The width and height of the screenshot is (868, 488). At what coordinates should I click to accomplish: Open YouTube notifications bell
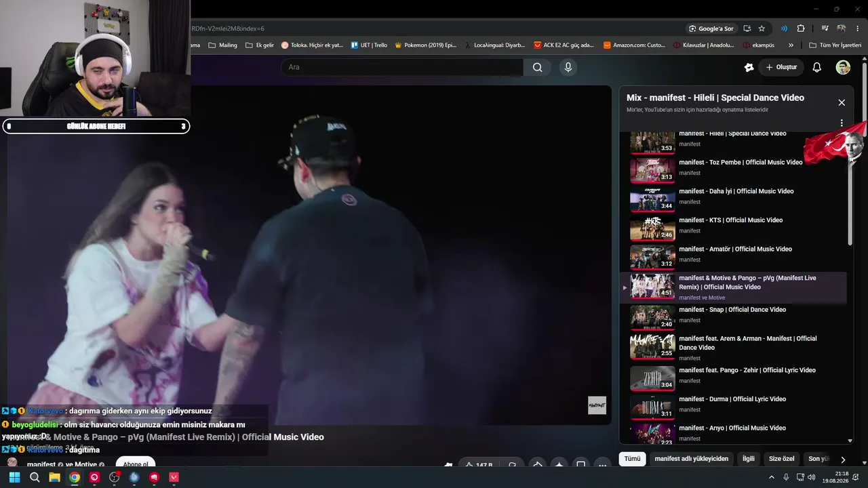[817, 67]
